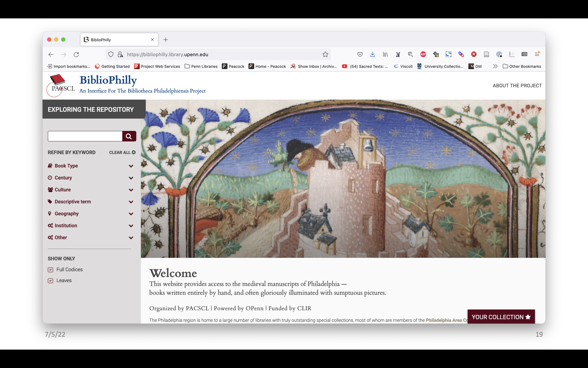Screen dimensions: 588x368
Task: Select the BiblioPhilly browser tab
Action: pos(119,39)
